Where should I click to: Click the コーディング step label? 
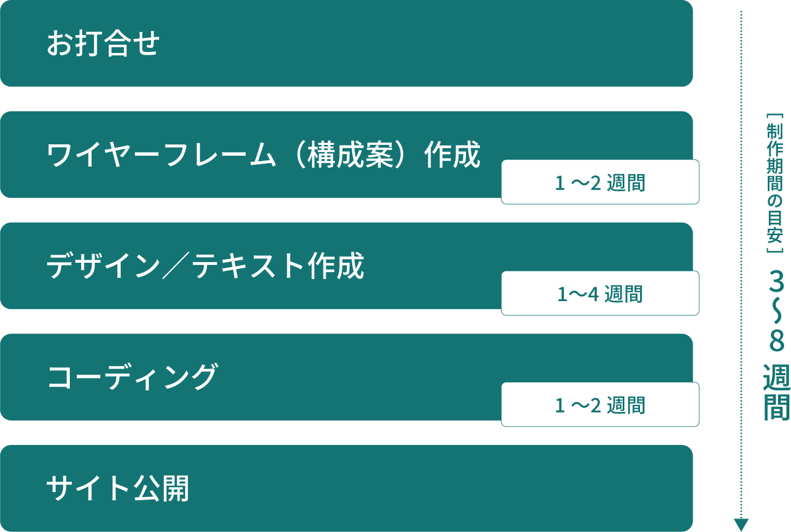(133, 377)
